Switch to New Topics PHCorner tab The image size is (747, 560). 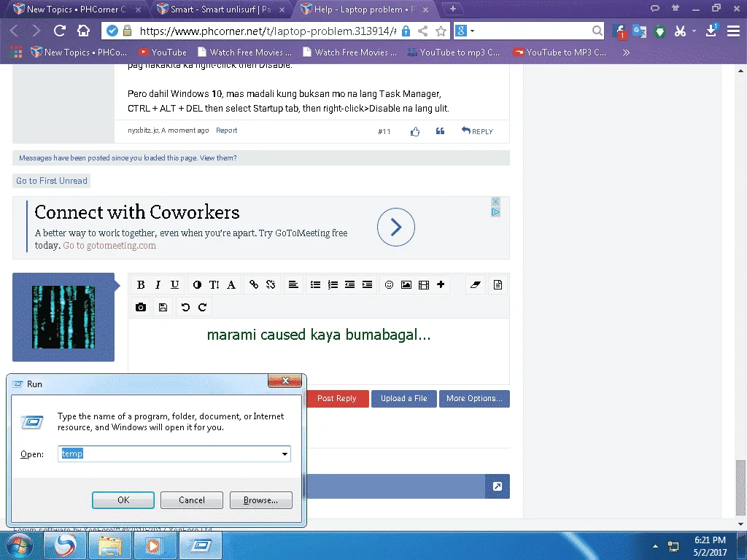point(76,9)
